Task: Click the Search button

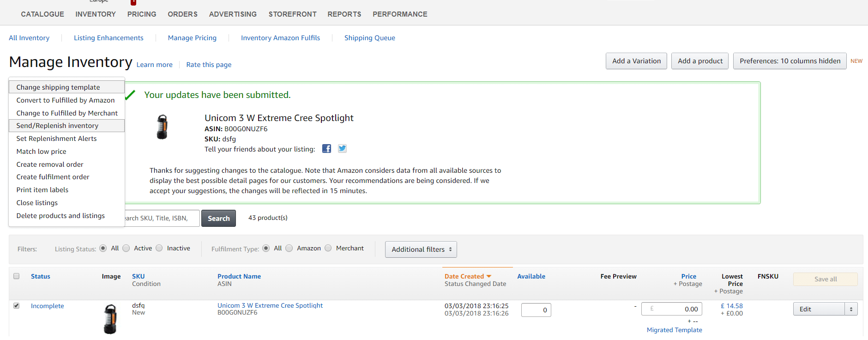Action: coord(219,219)
